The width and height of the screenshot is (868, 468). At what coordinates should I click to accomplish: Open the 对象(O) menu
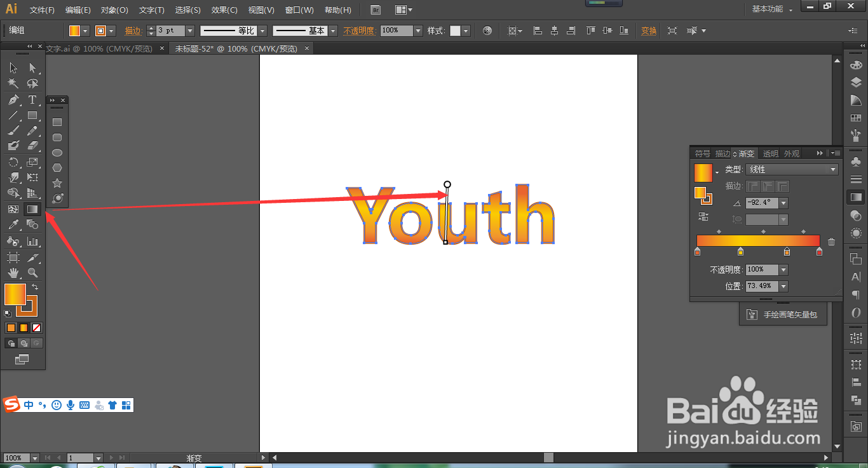114,10
